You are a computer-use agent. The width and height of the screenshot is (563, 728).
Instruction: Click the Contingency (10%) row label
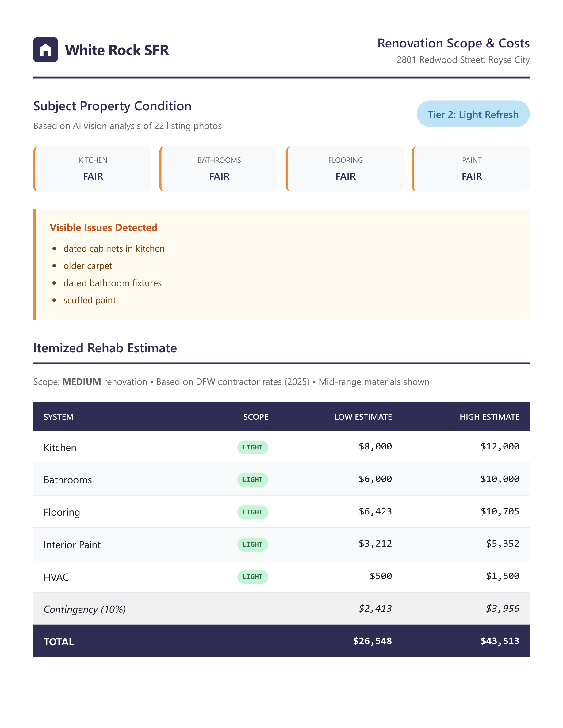tap(85, 609)
